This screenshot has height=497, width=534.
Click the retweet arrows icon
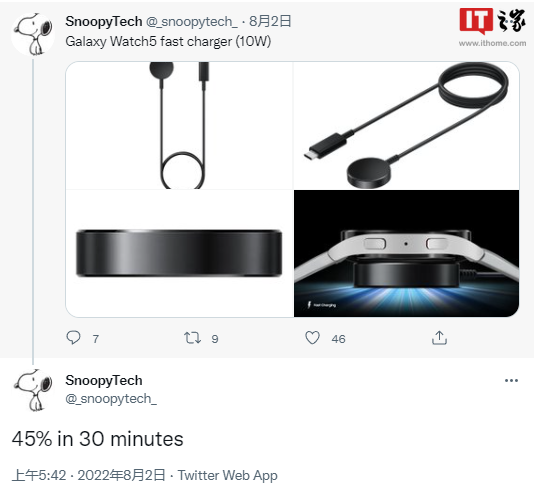(x=192, y=338)
